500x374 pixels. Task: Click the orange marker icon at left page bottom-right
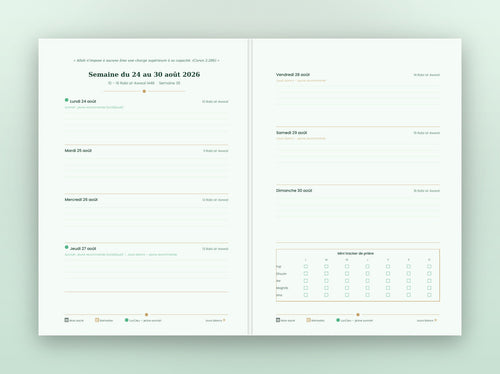click(x=224, y=320)
